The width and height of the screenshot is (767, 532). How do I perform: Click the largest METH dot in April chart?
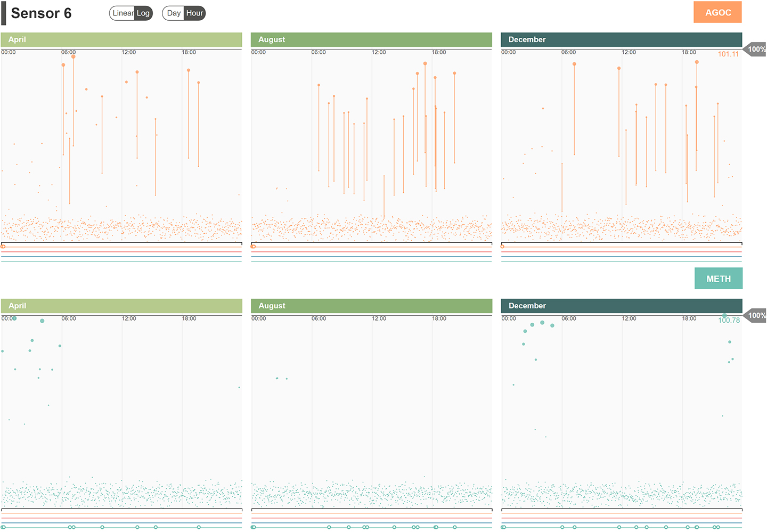[x=42, y=321]
